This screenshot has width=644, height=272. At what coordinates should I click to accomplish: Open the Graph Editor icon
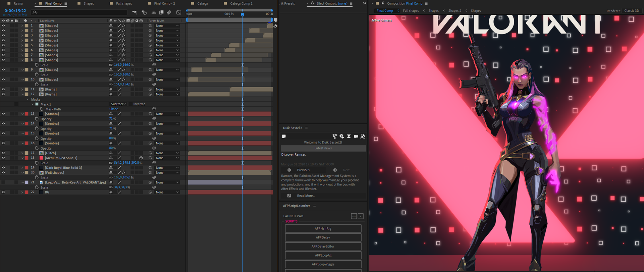tap(179, 12)
